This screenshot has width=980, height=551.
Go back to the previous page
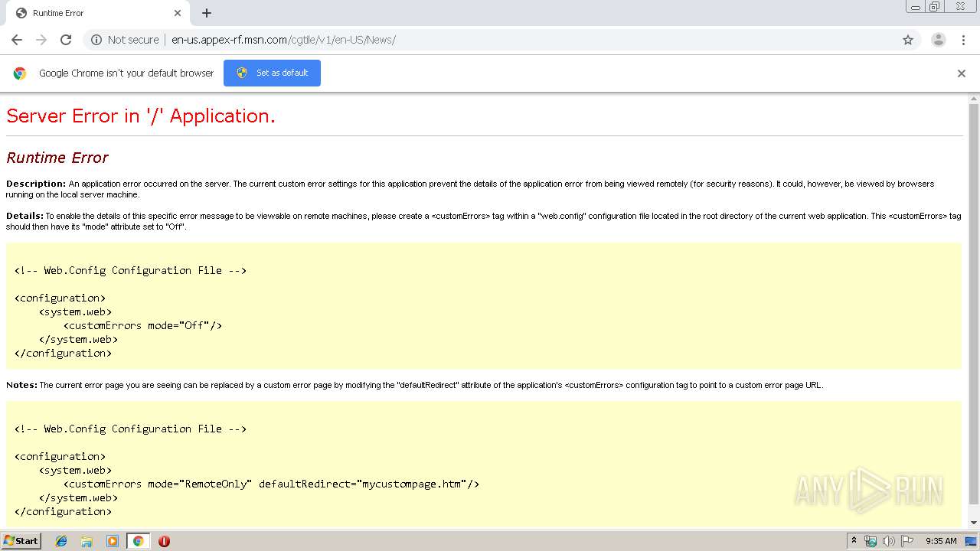(x=17, y=40)
